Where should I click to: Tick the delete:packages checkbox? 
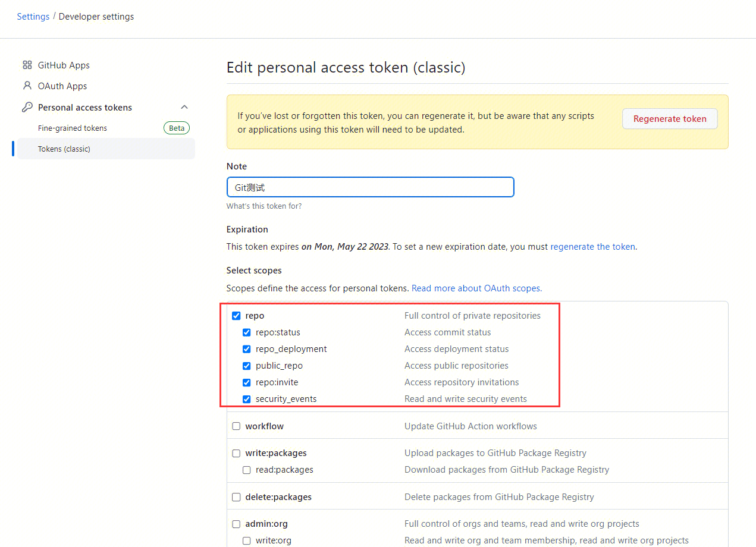tap(236, 497)
